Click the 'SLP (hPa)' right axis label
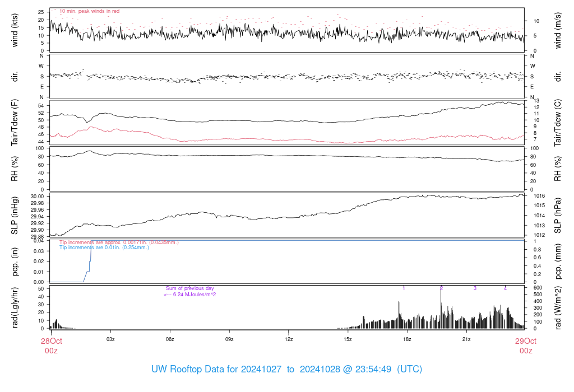Image resolution: width=574 pixels, height=392 pixels. click(558, 216)
